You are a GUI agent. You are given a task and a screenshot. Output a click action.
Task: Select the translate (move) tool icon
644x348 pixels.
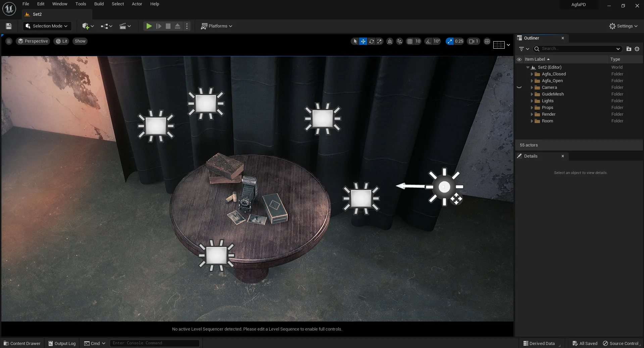click(x=363, y=41)
